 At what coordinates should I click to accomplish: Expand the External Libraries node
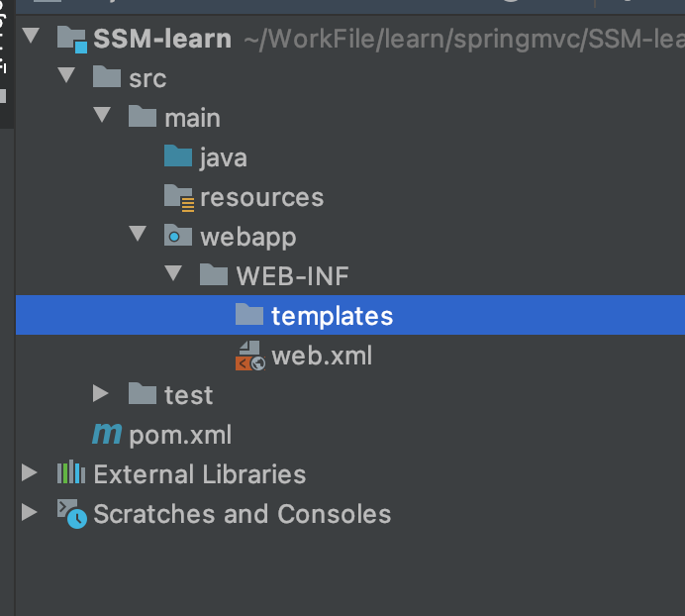click(30, 473)
